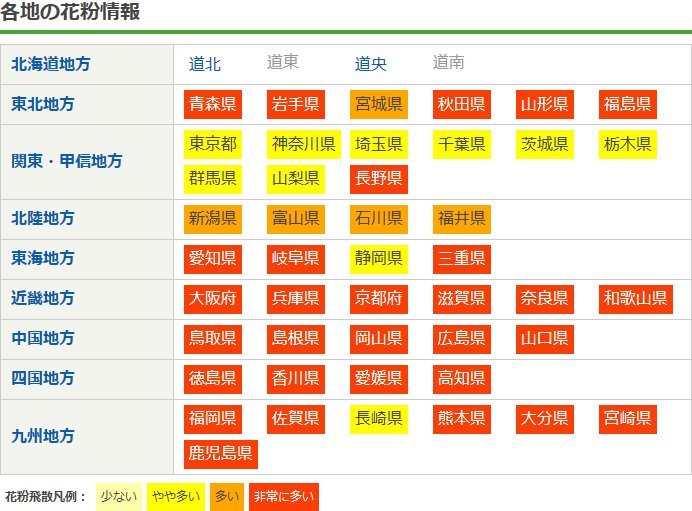
Task: Click the 鹿児島県 prefecture link
Action: (x=221, y=453)
